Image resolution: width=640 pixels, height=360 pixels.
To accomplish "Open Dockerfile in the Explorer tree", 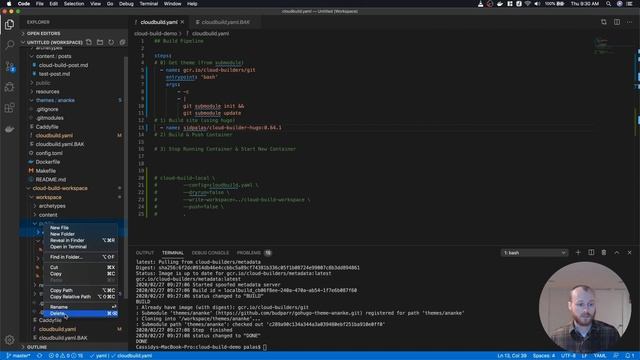I will point(48,162).
